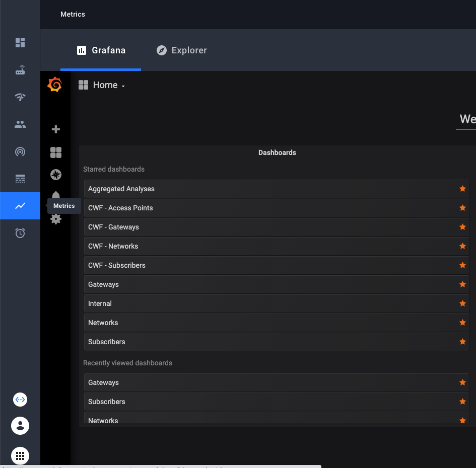
Task: Unstar the Aggregated Analyses dashboard
Action: click(x=462, y=189)
